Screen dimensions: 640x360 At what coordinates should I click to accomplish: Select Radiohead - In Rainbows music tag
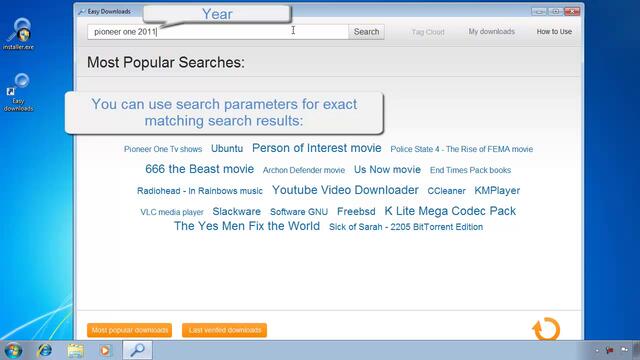pos(200,191)
